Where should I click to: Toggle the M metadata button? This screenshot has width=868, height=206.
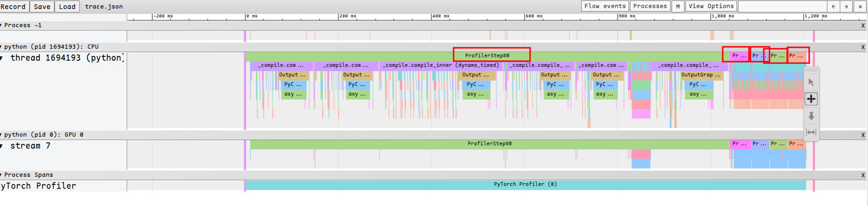(x=678, y=6)
